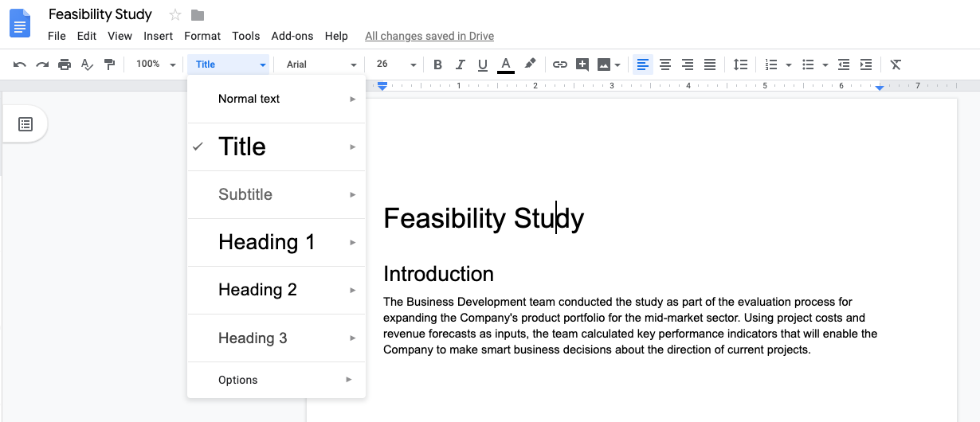Expand the Heading 3 submenu arrow
This screenshot has width=980, height=422.
pyautogui.click(x=352, y=338)
